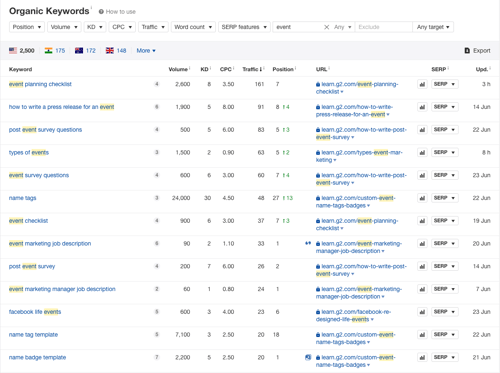
Task: Open keyword link event planning checklist
Action: click(x=40, y=84)
